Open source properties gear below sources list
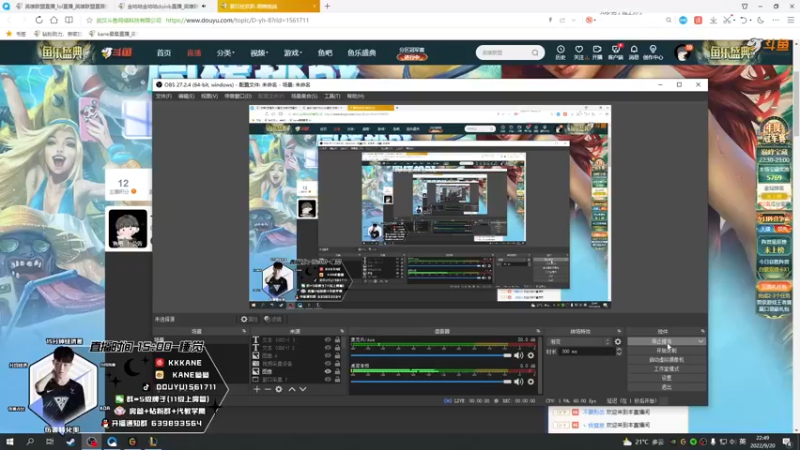The width and height of the screenshot is (800, 450). [279, 389]
